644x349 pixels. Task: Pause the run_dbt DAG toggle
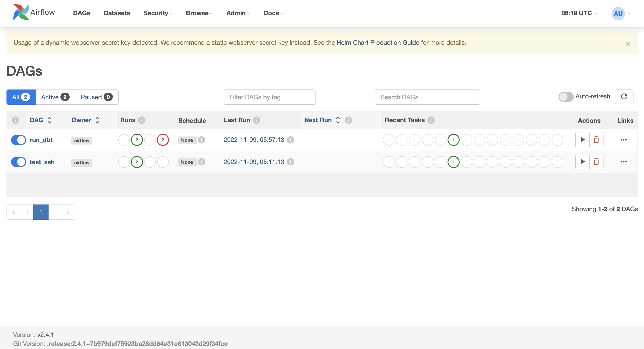[x=19, y=140]
